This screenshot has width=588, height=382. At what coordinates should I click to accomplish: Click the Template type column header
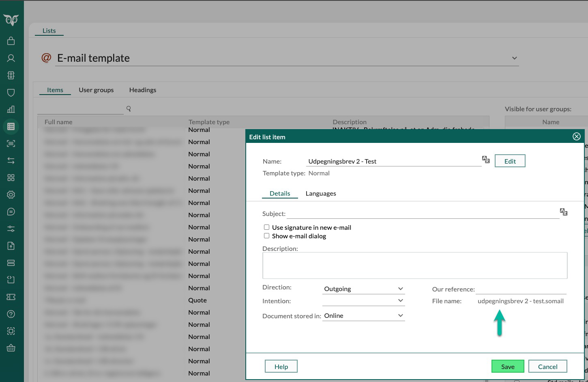pos(209,122)
